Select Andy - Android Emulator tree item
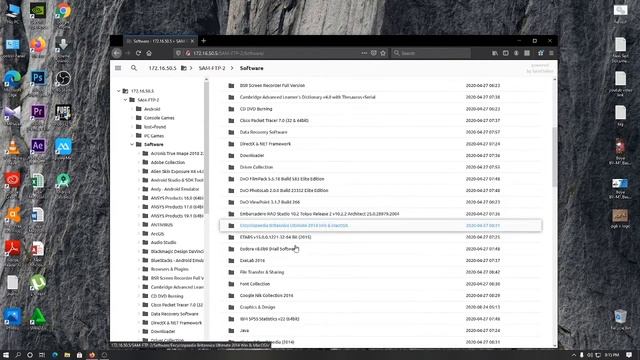The width and height of the screenshot is (640, 360). 175,189
